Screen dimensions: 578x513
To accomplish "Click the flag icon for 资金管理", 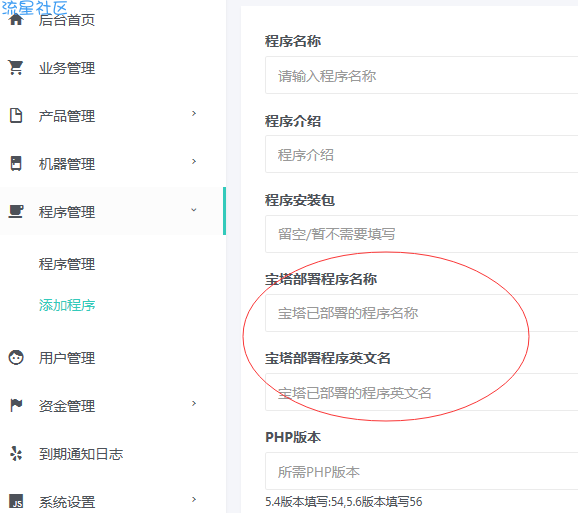I will click(x=16, y=405).
